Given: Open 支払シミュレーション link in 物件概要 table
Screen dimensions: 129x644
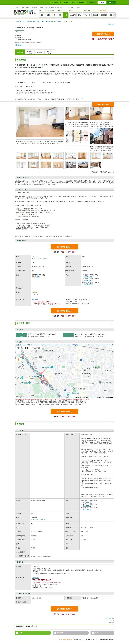Looking at the screenshot, I should pyautogui.click(x=40, y=519).
